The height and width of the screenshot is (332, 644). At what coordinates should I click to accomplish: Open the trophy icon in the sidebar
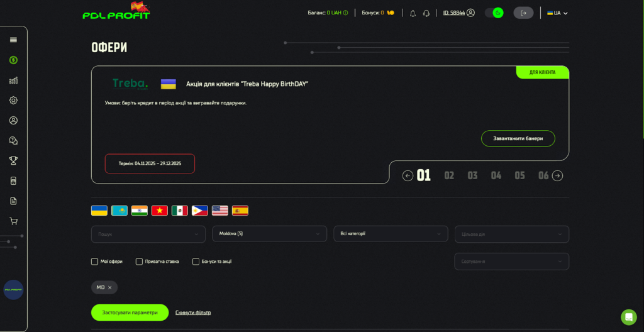click(13, 160)
